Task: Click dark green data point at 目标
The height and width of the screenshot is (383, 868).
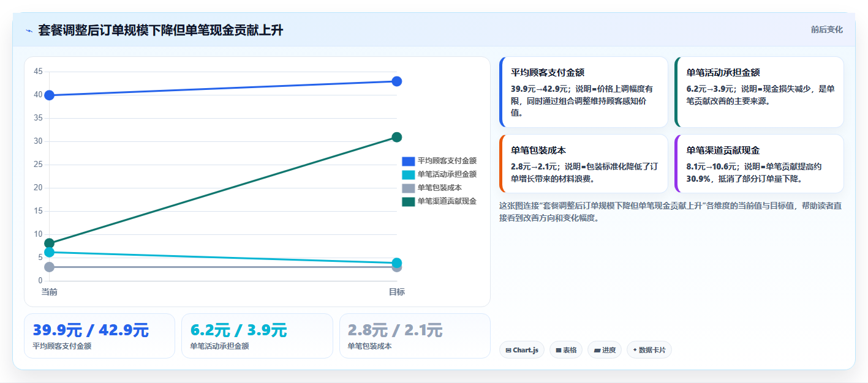Action: 396,137
